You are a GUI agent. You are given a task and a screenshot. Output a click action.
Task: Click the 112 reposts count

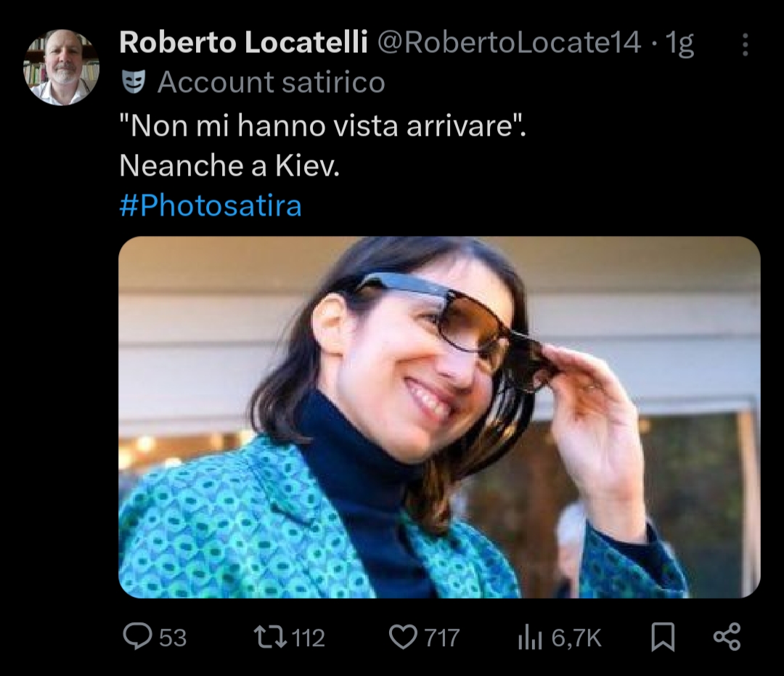point(308,638)
